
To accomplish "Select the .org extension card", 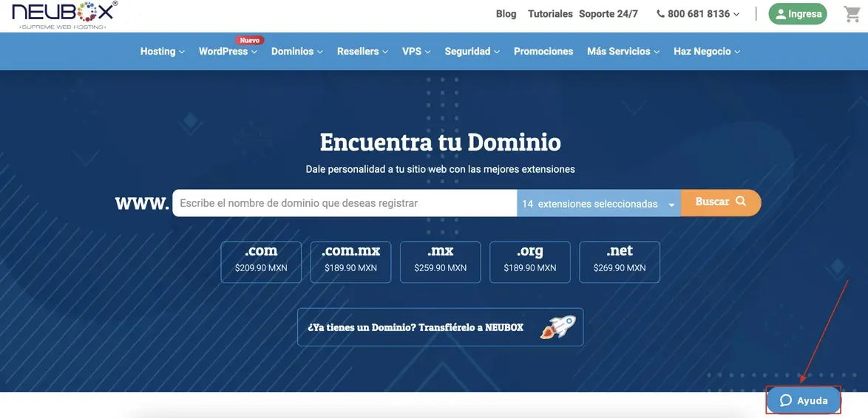I will click(530, 262).
